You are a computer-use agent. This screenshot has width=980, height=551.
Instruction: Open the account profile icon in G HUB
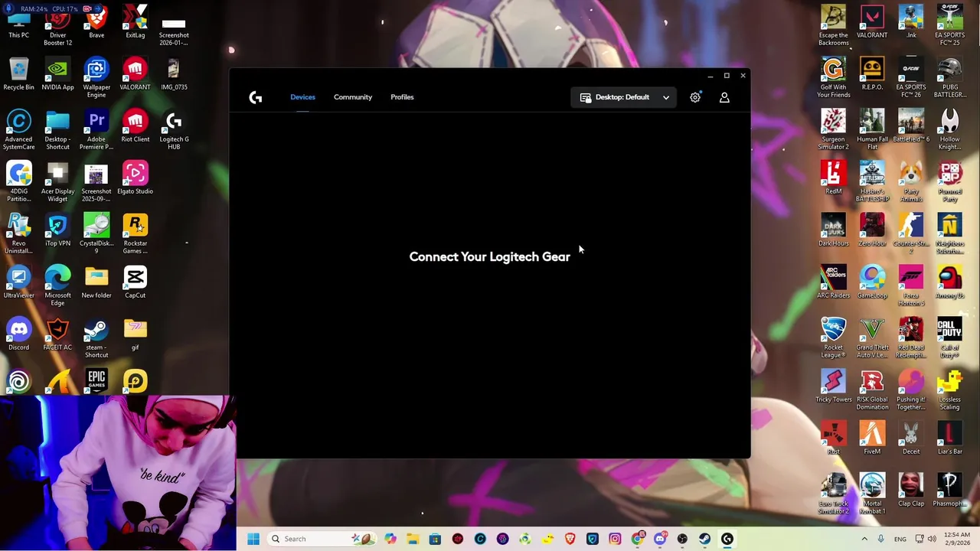(x=724, y=97)
